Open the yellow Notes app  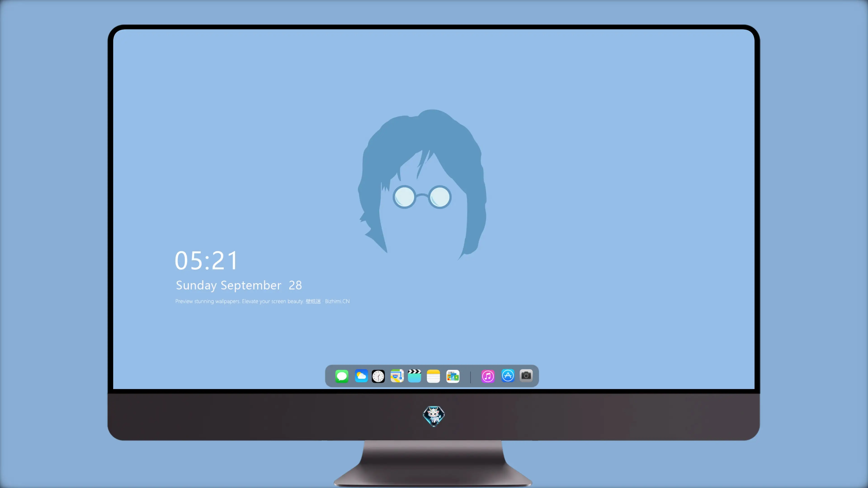(x=433, y=376)
